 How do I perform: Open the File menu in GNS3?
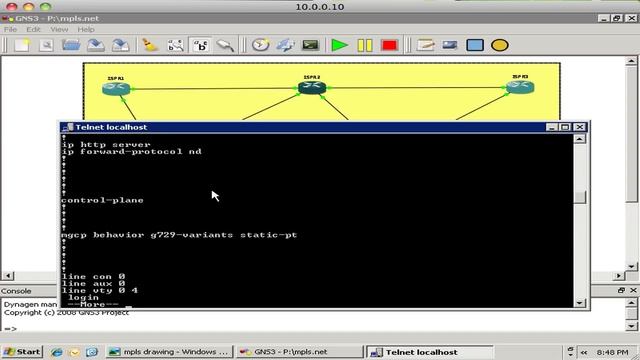(x=10, y=29)
